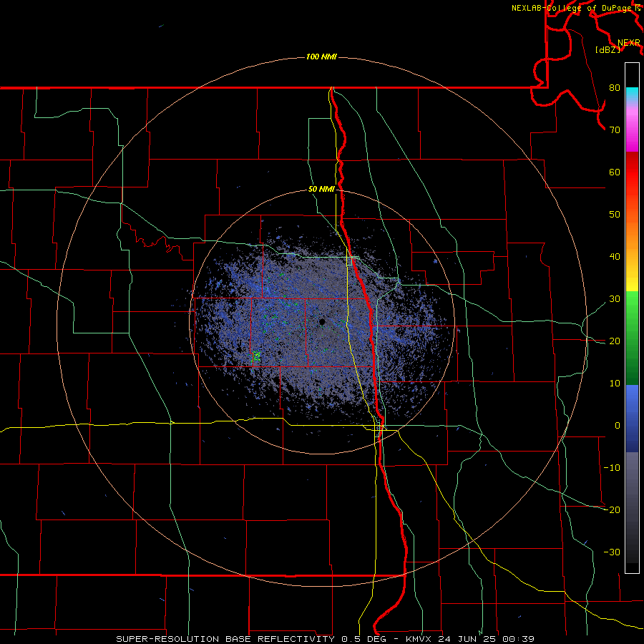The image size is (644, 644).
Task: Click the 'SUPER-RESOLUTION BASE REFLECTIVITY' caption text
Action: tap(225, 639)
